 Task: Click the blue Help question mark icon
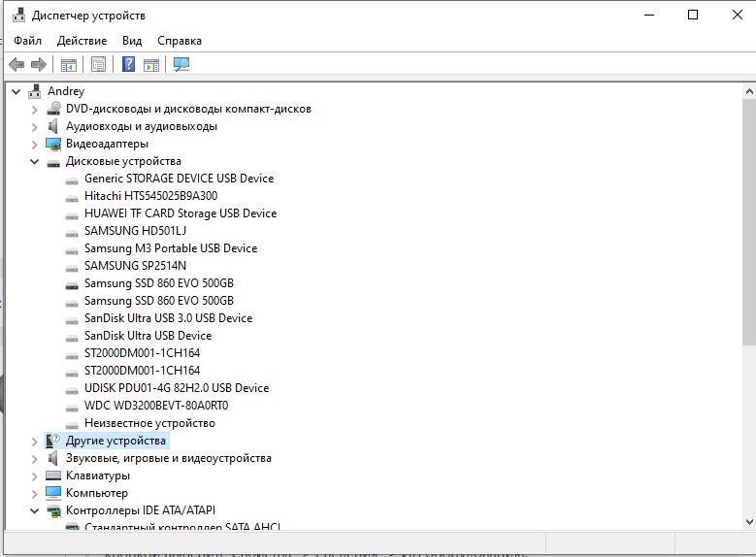[128, 65]
